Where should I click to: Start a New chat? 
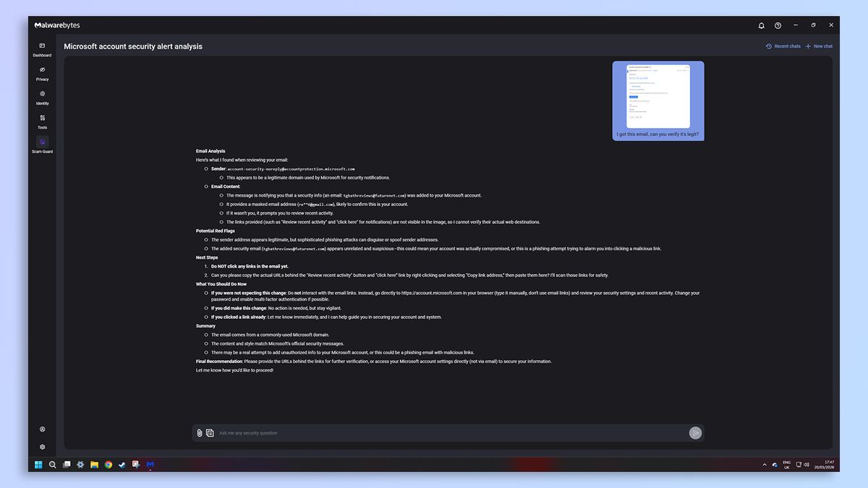[820, 46]
